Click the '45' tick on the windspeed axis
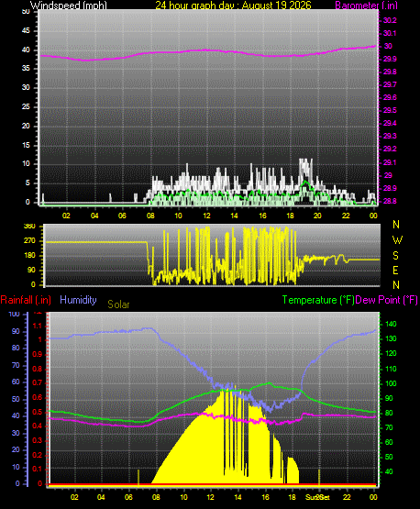Viewport: 420px width, 509px height. (26, 30)
